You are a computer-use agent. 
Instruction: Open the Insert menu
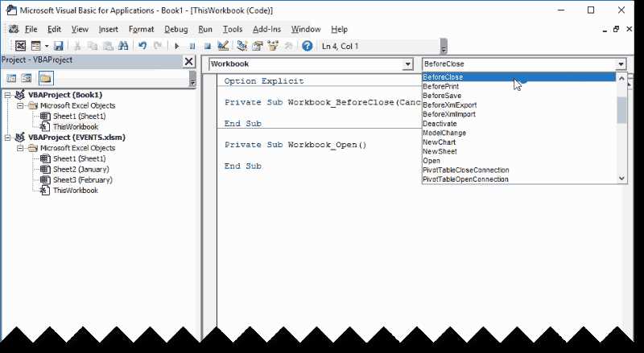(x=109, y=29)
